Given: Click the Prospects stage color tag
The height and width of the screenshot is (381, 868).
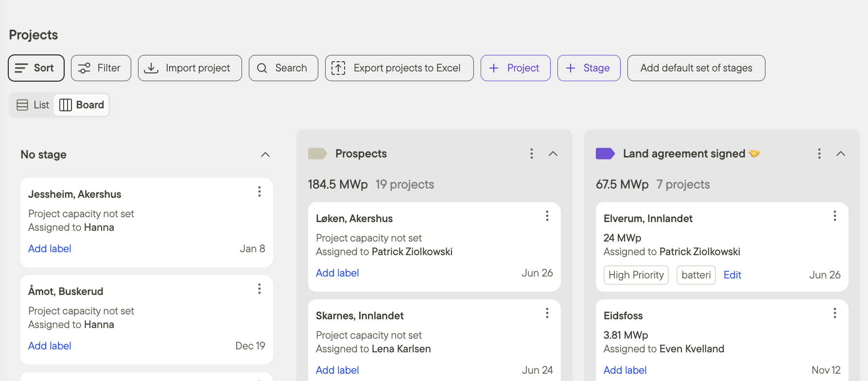Looking at the screenshot, I should (317, 154).
